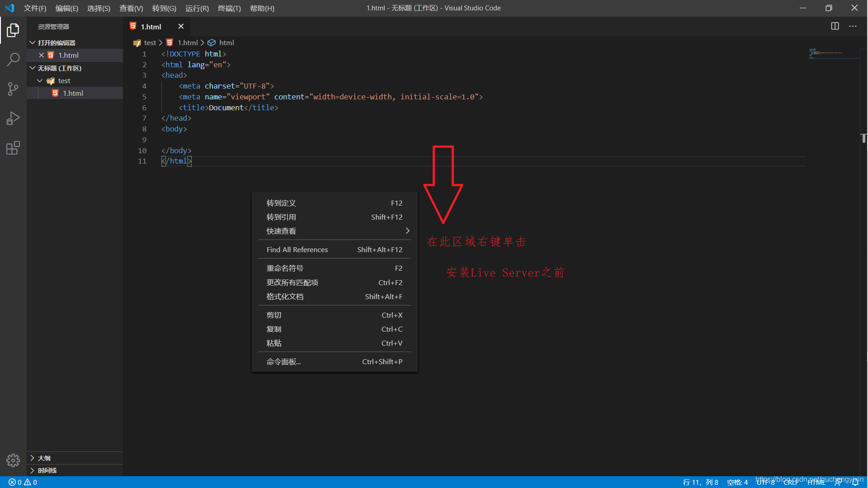Viewport: 868px width, 488px height.
Task: Choose 更改所有匹配项 from context menu
Action: click(335, 282)
